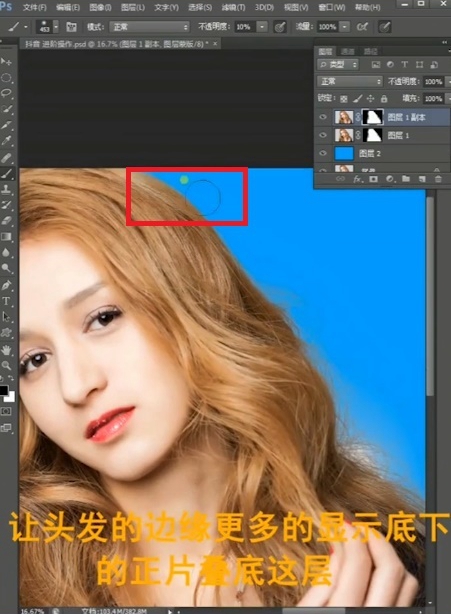Screen dimensions: 451x614
Task: Filter layers by adjustment type
Action: 390,65
